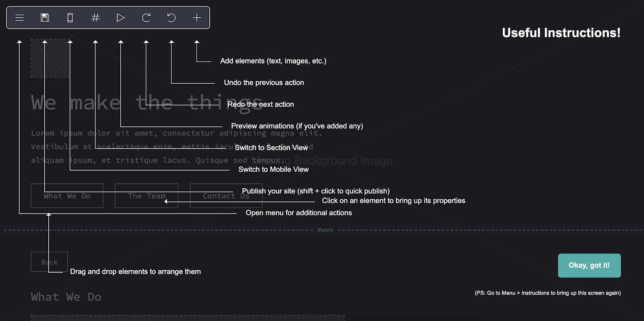The height and width of the screenshot is (321, 644).
Task: Add elements with the plus icon
Action: tap(197, 18)
